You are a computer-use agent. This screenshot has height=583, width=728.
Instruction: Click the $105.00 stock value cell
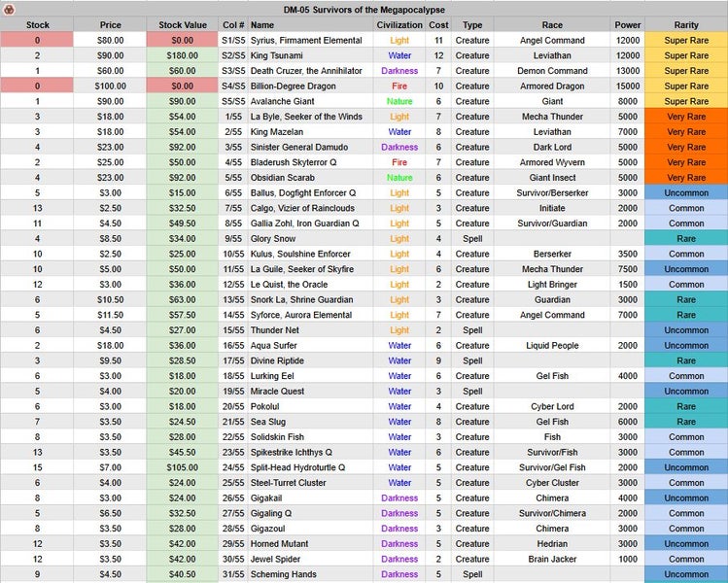(x=183, y=468)
